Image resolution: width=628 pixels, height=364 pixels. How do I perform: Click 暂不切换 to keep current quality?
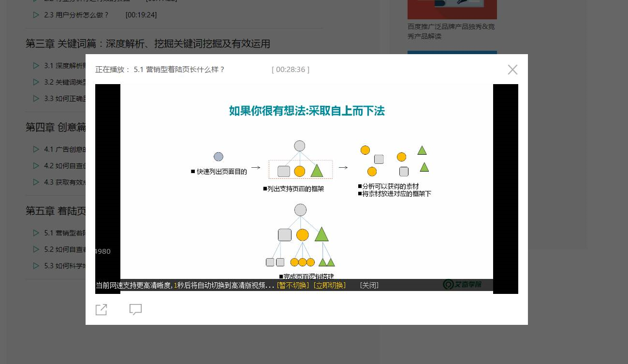click(293, 285)
